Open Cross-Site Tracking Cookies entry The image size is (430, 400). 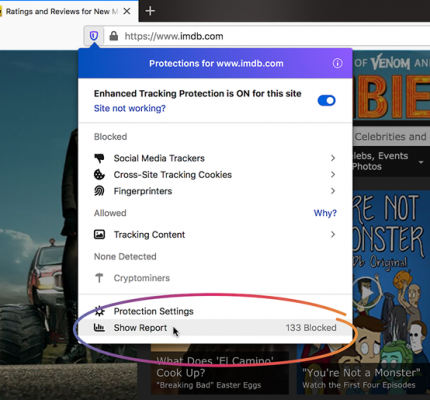(215, 174)
